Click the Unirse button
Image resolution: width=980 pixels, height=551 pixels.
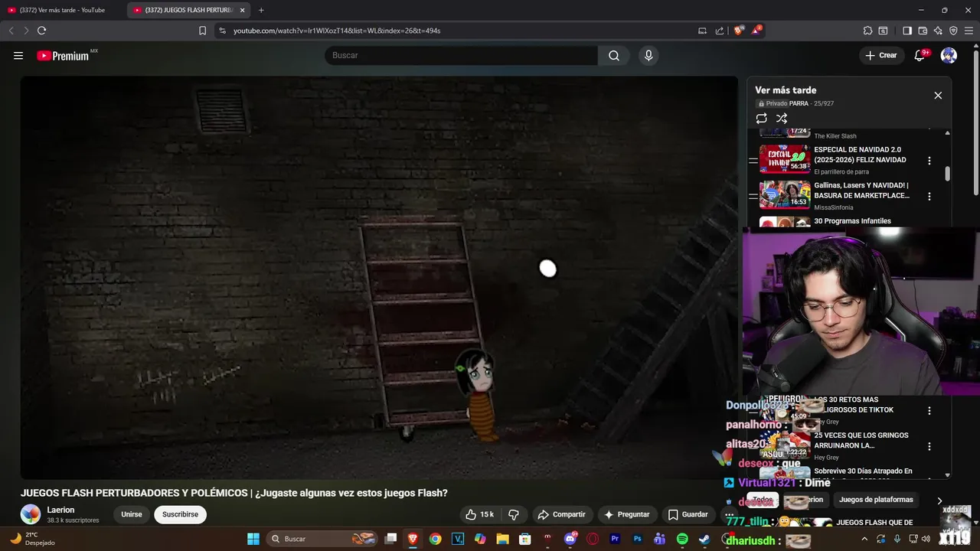[132, 514]
